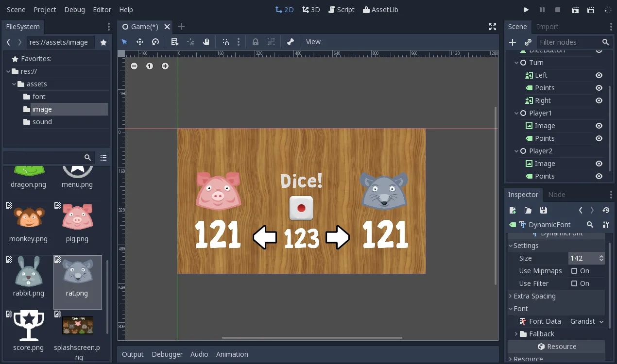Hide the Player2 Points node
Viewport: 617px width, 364px height.
(x=599, y=176)
